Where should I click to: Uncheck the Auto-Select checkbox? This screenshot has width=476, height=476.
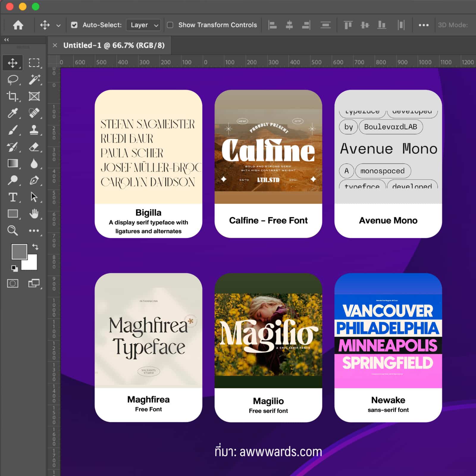pos(74,25)
